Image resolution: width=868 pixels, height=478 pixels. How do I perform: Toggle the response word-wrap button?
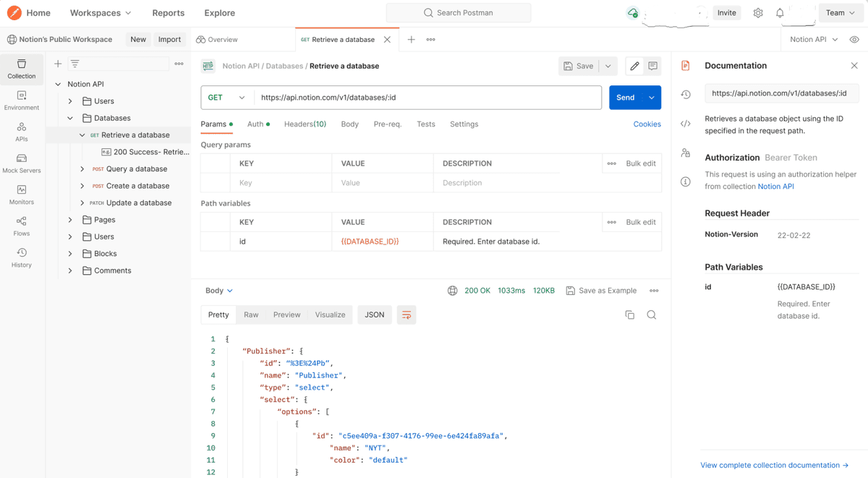point(407,315)
